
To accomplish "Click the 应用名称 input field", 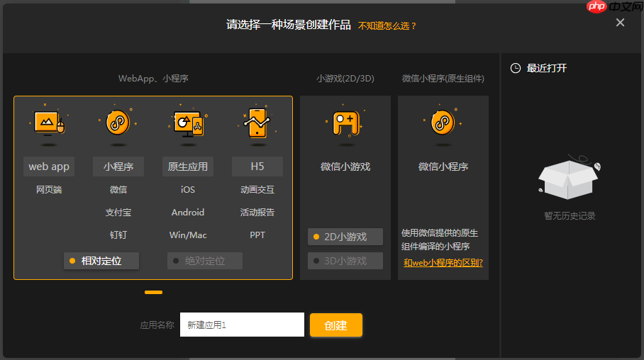I will tap(242, 325).
